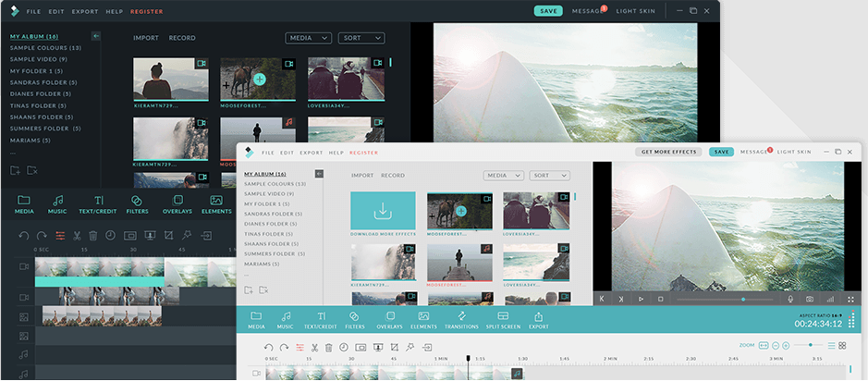
Task: Click the scissors icon in the dark window toolbar
Action: coord(77,236)
